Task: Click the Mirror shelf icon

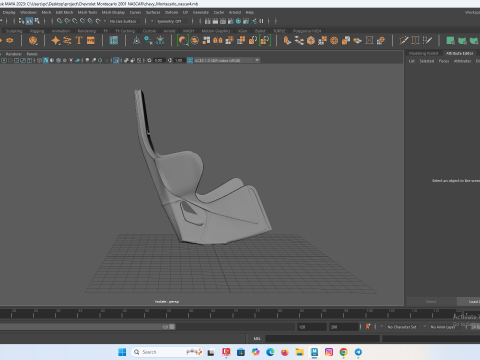Action: (x=218, y=41)
